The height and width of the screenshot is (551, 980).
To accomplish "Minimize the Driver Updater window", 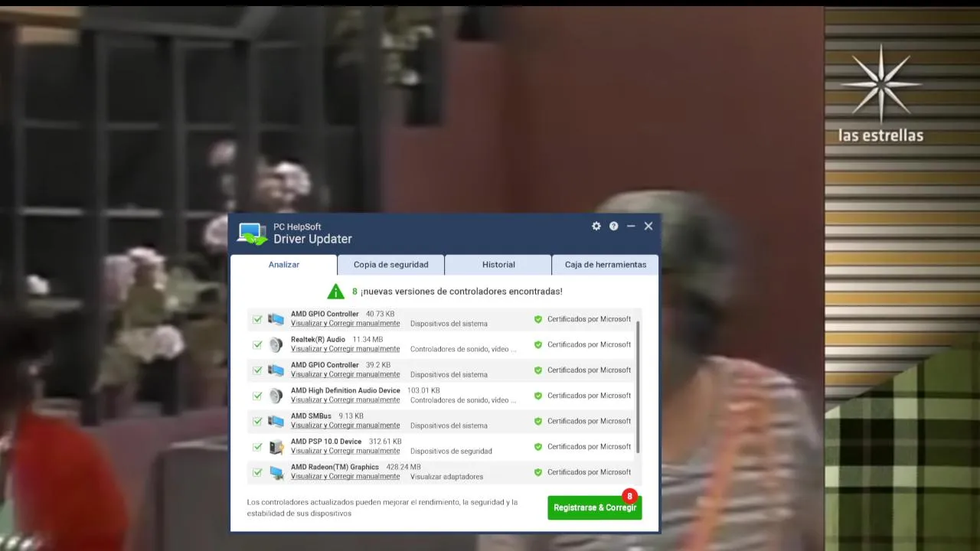I will tap(631, 226).
